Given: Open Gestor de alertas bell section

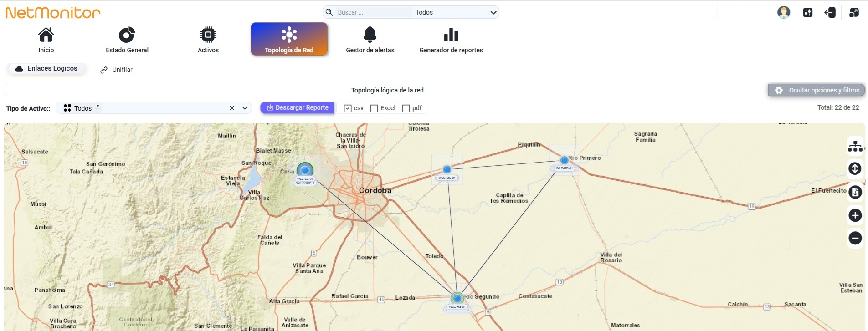Looking at the screenshot, I should 370,40.
